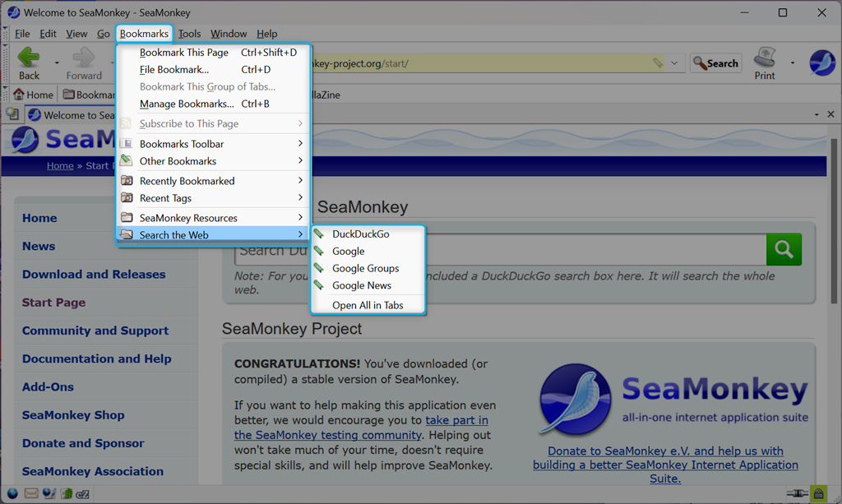
Task: Choose Open All in Tabs
Action: [368, 305]
